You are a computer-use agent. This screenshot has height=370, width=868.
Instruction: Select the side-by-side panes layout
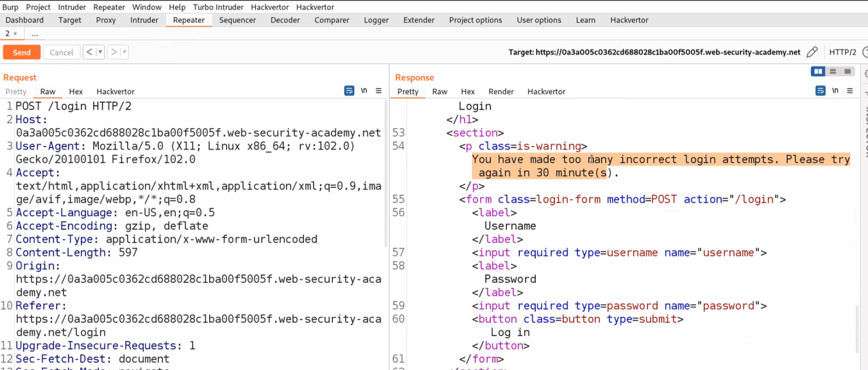(x=818, y=71)
